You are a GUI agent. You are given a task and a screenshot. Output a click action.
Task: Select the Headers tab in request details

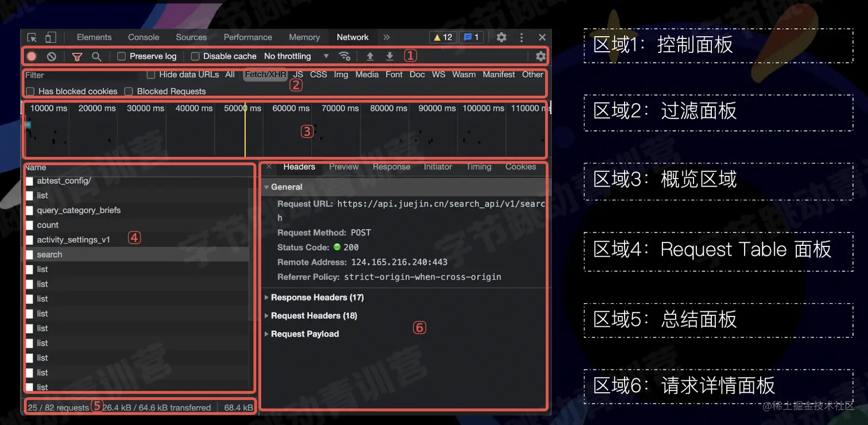[x=299, y=167]
